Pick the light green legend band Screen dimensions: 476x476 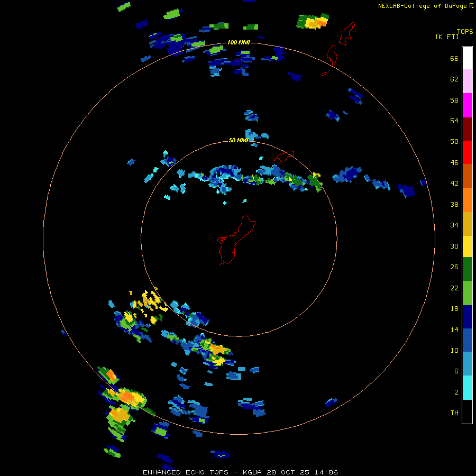(467, 293)
